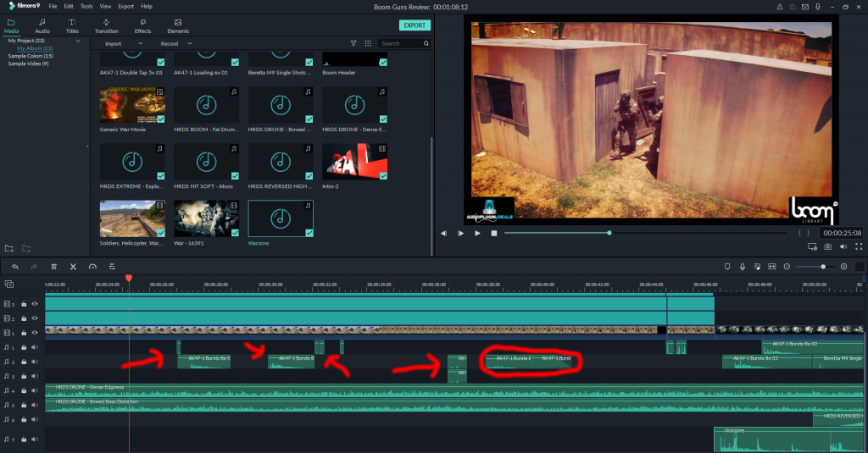Open the messages envelope icon

[805, 7]
